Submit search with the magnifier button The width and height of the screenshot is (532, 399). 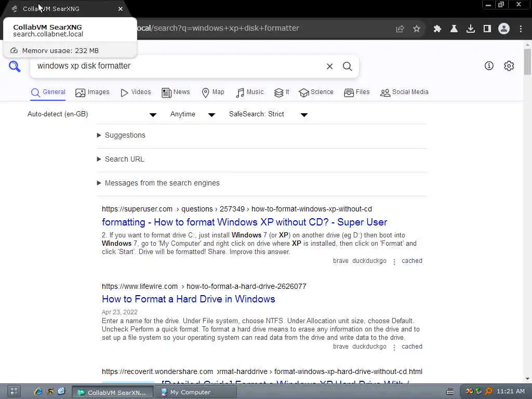point(347,66)
